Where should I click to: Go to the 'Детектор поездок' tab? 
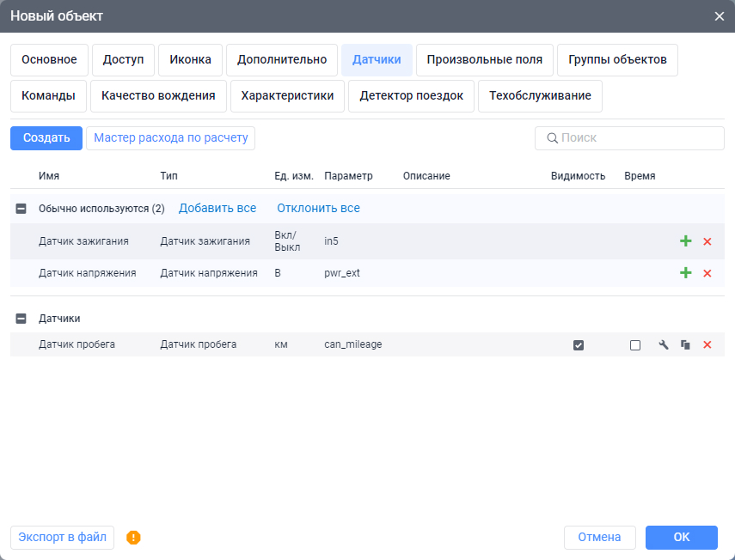click(411, 96)
